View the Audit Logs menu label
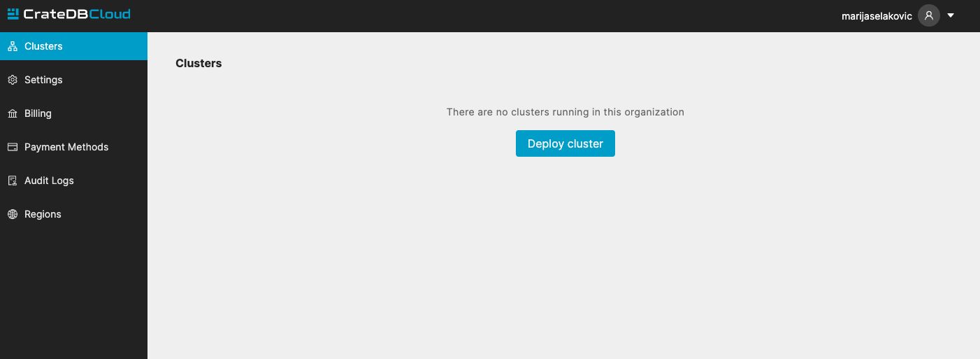Screen dimensions: 980x359 pyautogui.click(x=49, y=181)
